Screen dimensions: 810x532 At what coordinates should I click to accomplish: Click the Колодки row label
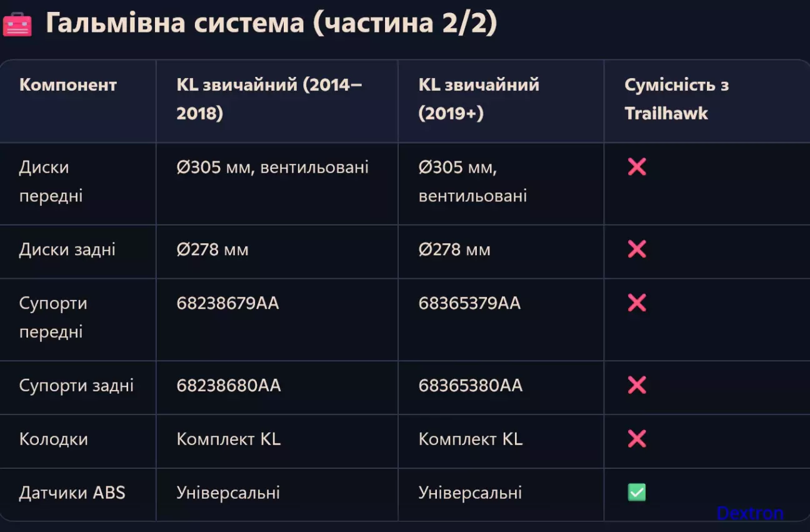[x=54, y=439]
